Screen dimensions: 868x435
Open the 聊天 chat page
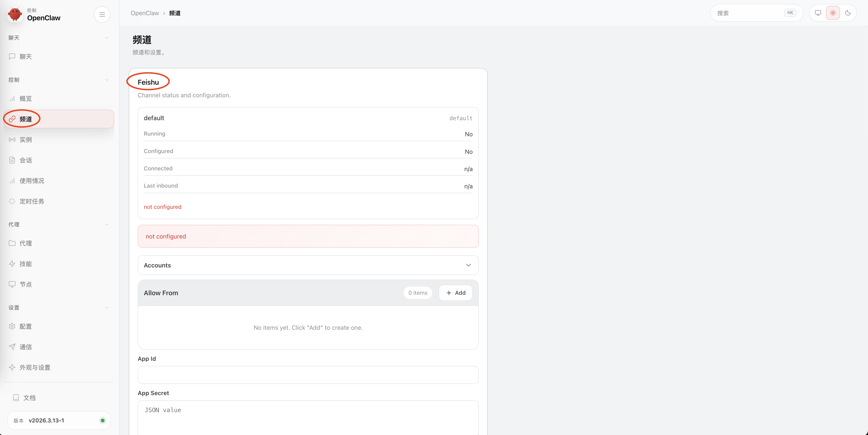tap(26, 57)
